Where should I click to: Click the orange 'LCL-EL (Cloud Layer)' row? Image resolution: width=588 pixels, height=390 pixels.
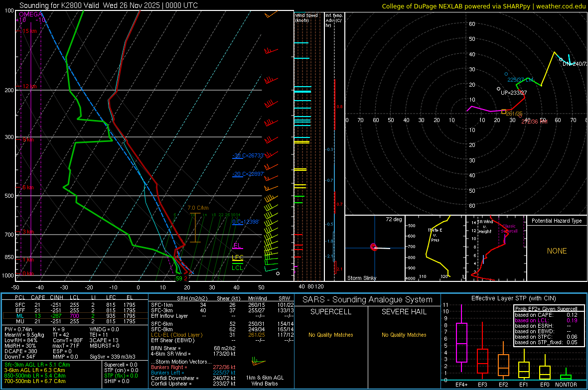tap(222, 335)
